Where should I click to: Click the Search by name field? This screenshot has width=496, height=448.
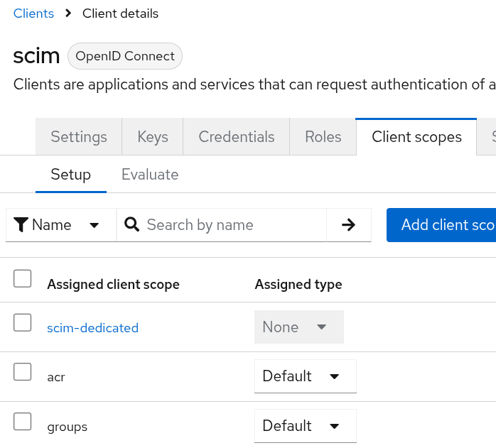[x=231, y=225]
